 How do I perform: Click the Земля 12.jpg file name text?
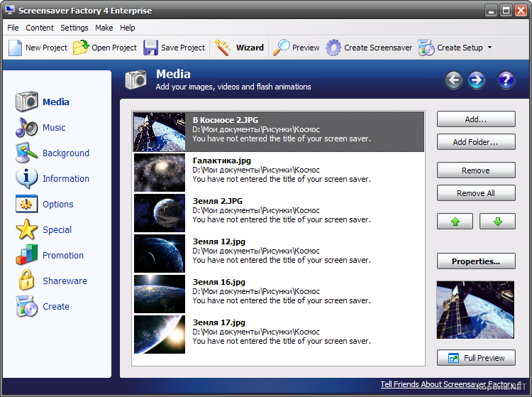pos(219,241)
